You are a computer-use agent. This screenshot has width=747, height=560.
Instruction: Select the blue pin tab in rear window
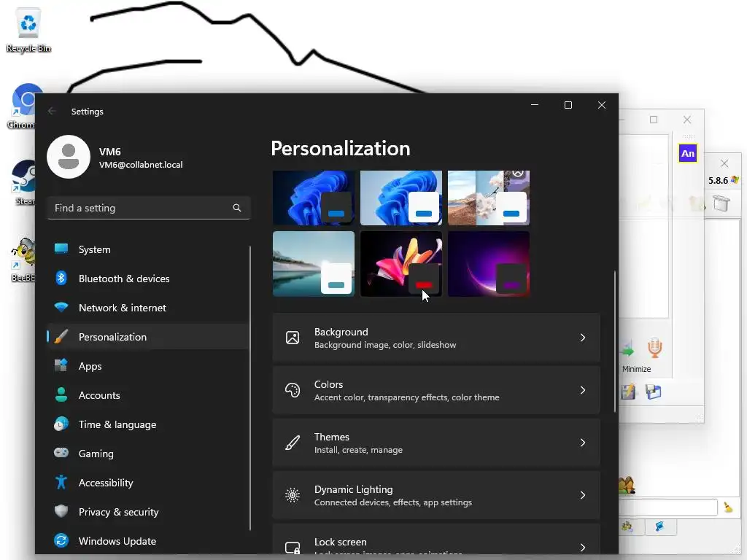tap(659, 526)
